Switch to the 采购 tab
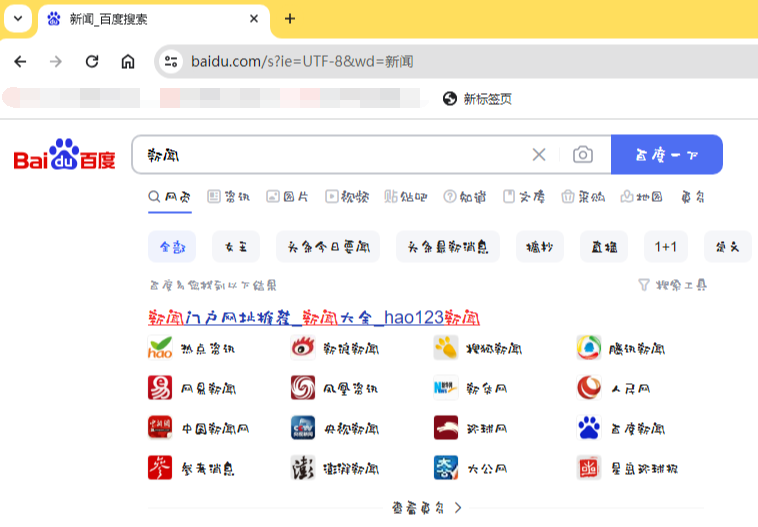 (x=583, y=197)
